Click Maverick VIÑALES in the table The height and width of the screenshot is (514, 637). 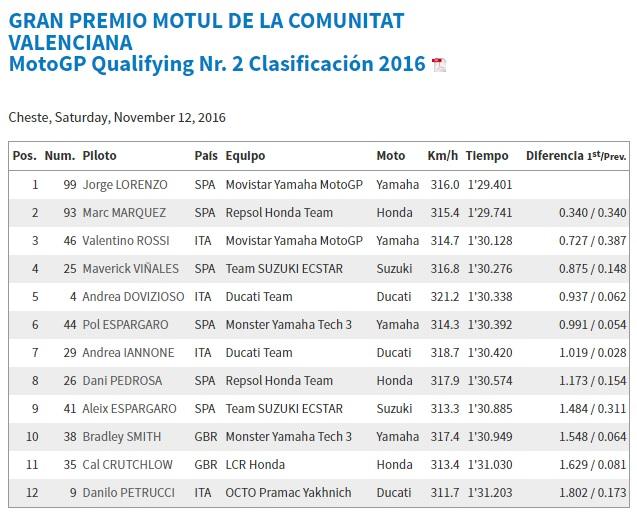[125, 269]
